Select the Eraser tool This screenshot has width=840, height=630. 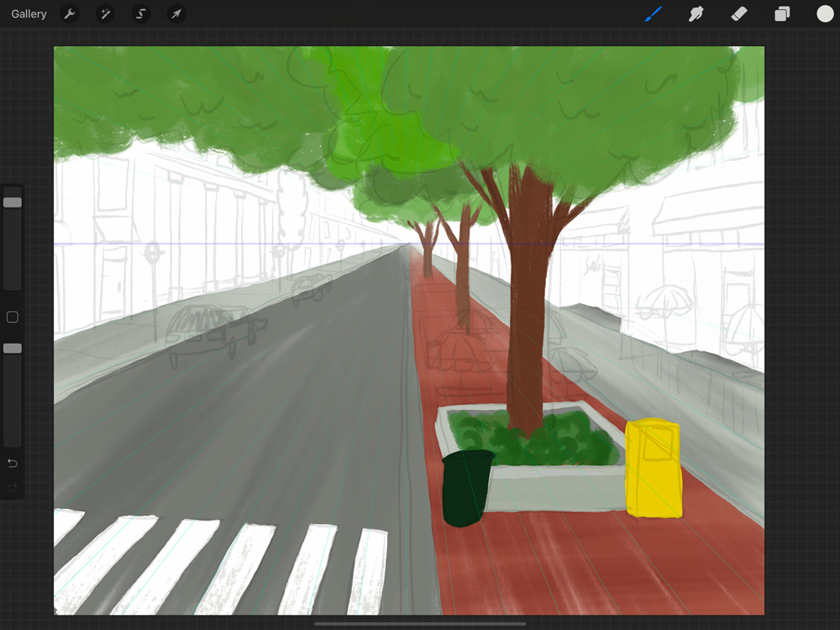[739, 14]
